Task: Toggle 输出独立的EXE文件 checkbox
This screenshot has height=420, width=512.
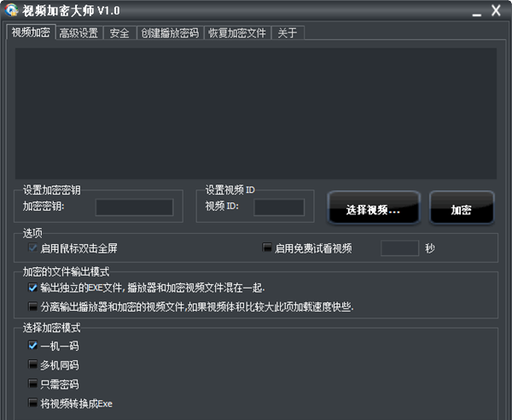Action: [x=32, y=288]
